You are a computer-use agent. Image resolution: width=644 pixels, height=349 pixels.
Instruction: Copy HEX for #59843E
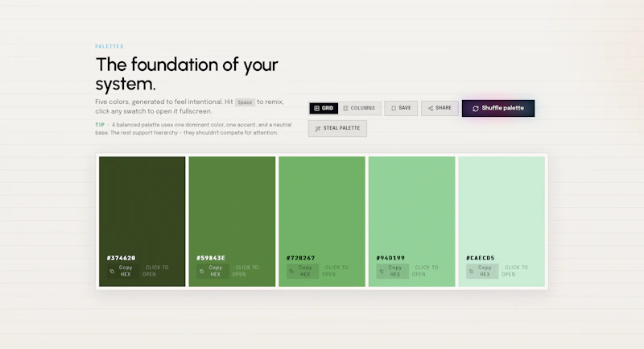point(213,271)
